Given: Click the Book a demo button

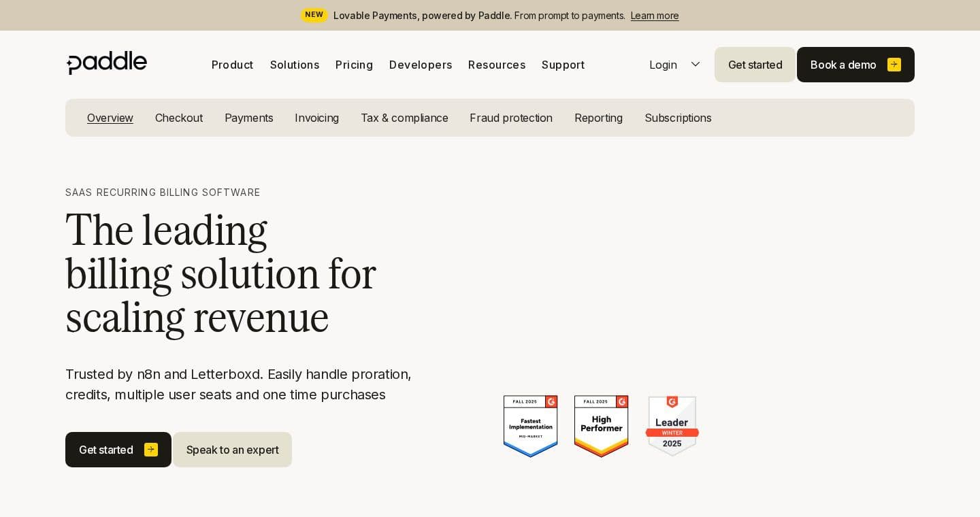Looking at the screenshot, I should click(855, 65).
